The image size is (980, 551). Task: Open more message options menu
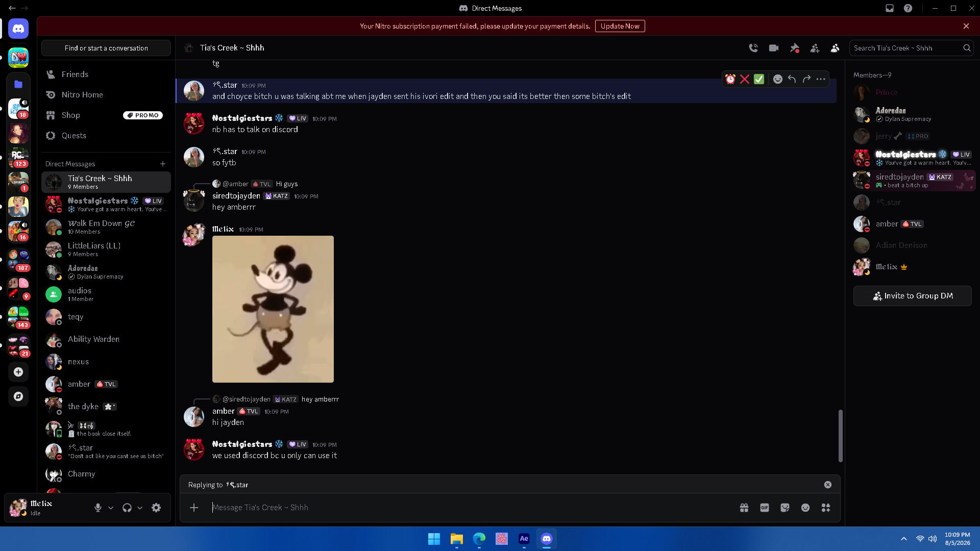tap(821, 79)
